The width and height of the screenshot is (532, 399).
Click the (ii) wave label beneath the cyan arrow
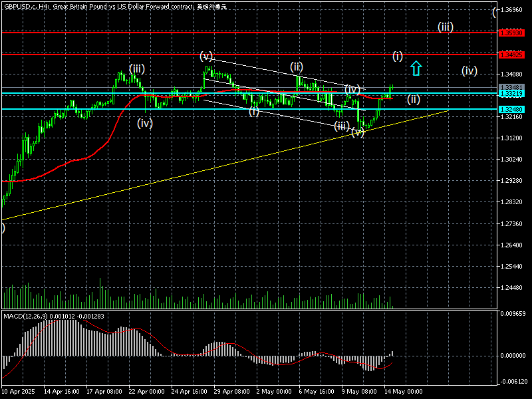tap(414, 99)
